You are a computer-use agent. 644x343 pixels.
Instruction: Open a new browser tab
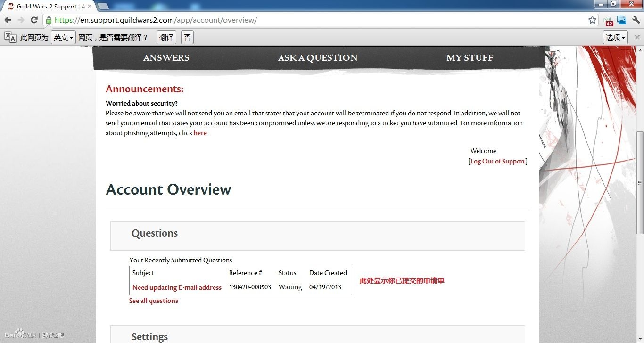click(103, 6)
